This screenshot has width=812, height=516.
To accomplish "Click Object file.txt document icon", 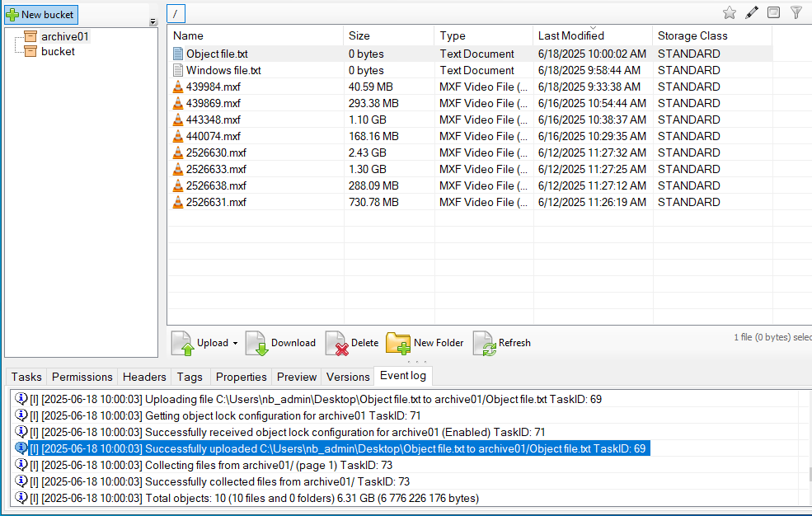I will 178,54.
